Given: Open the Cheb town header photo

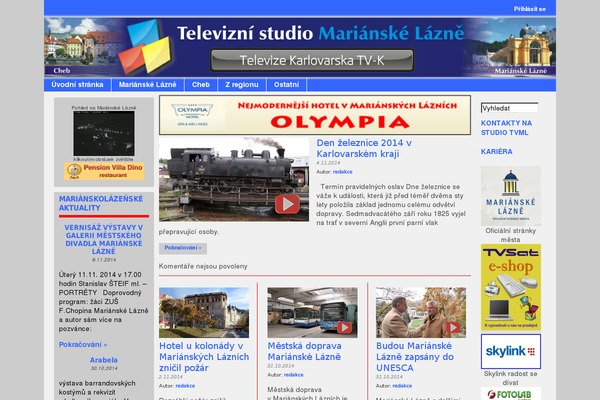Looking at the screenshot, I should pyautogui.click(x=82, y=47).
